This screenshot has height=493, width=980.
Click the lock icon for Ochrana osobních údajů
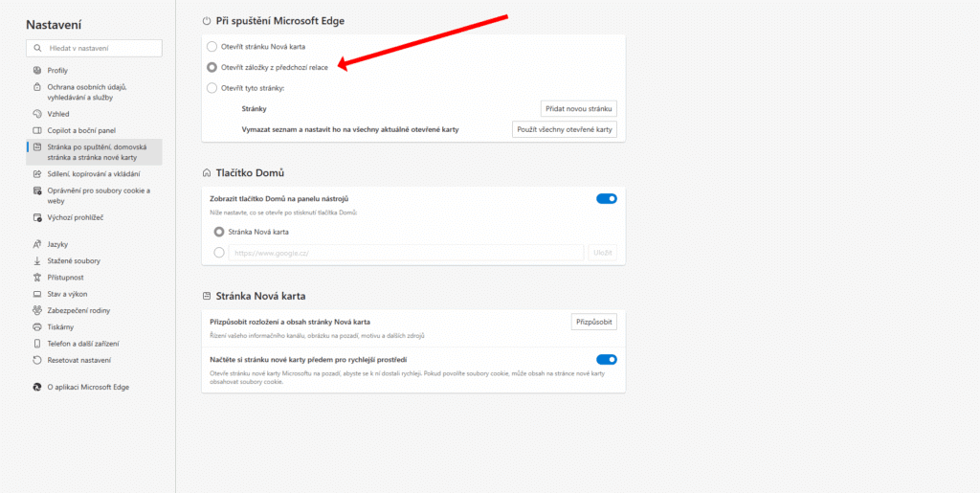click(35, 87)
